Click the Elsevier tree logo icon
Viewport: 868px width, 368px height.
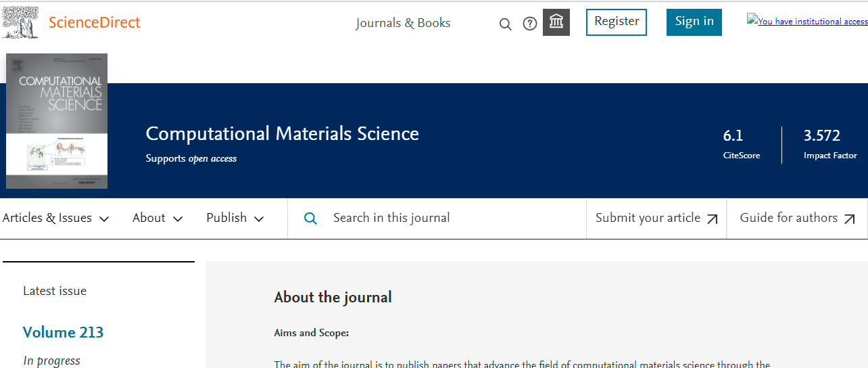[20, 22]
